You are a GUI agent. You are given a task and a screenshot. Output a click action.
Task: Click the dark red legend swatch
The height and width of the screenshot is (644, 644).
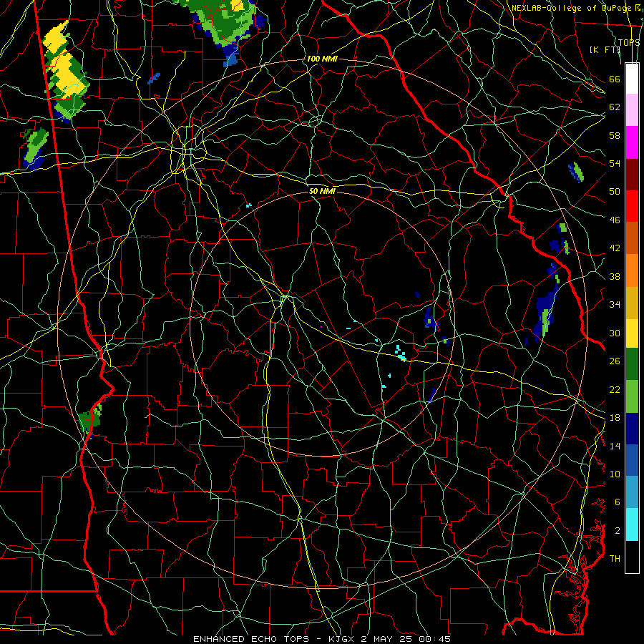tap(632, 174)
